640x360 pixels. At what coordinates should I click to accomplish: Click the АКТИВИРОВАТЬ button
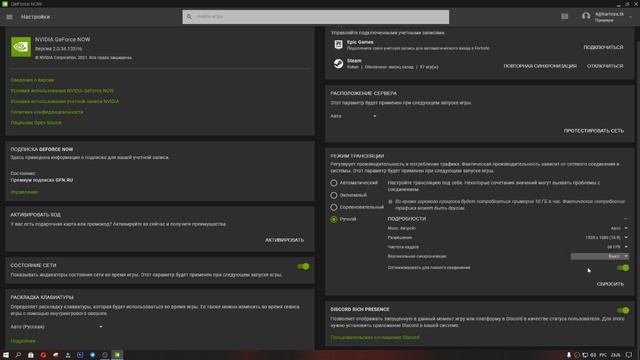(284, 240)
